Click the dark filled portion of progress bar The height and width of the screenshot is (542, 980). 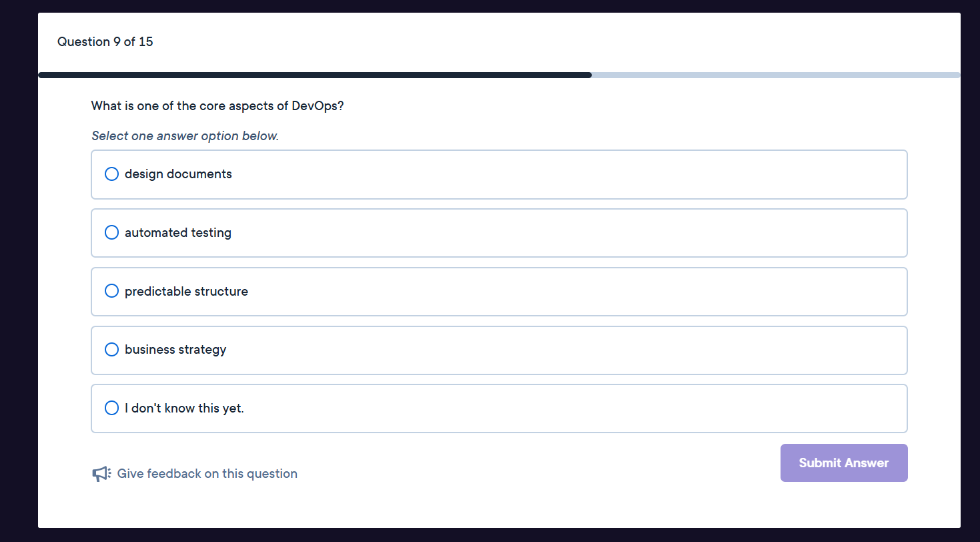coord(314,75)
